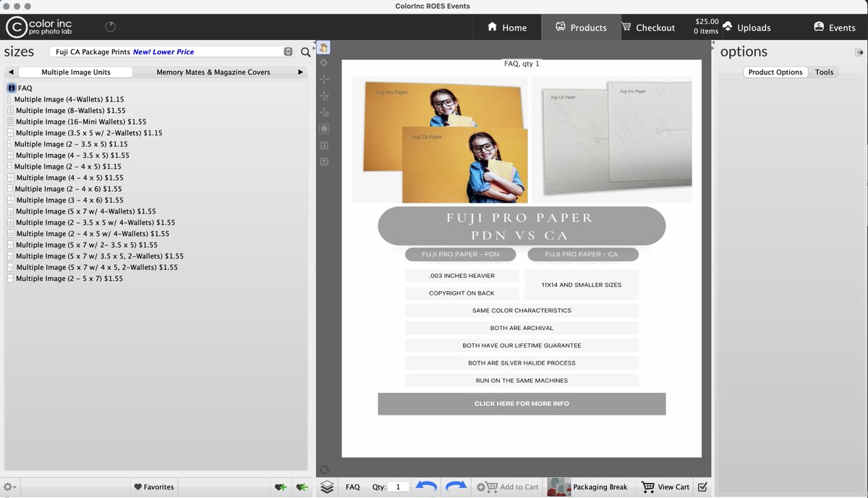Select FAQ in the sizes list
Image resolution: width=868 pixels, height=498 pixels.
25,88
